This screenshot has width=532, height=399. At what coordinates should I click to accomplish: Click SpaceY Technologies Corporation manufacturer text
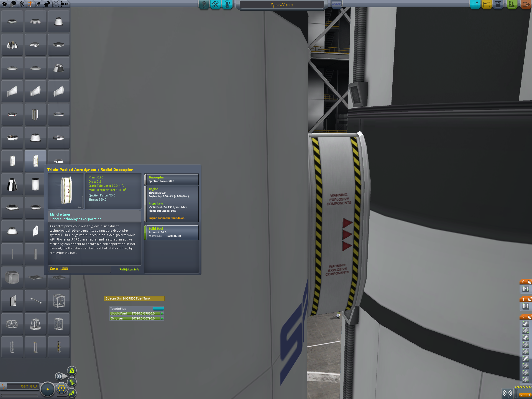coord(76,219)
